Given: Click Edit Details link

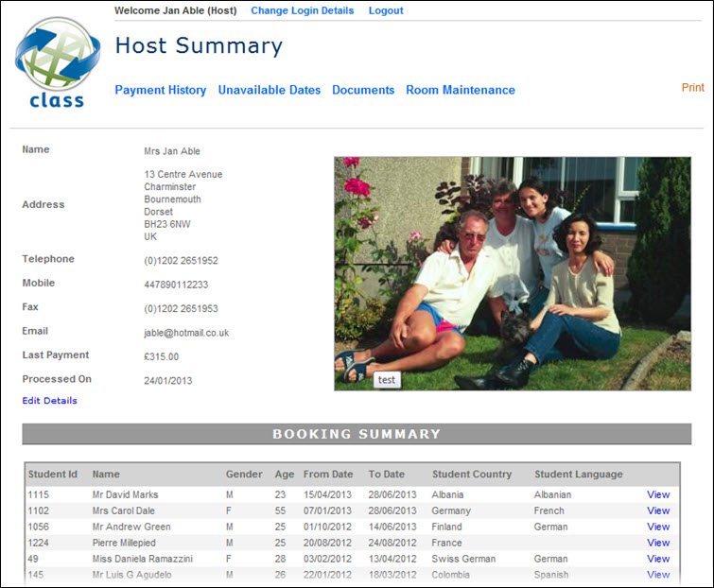Looking at the screenshot, I should pyautogui.click(x=50, y=401).
